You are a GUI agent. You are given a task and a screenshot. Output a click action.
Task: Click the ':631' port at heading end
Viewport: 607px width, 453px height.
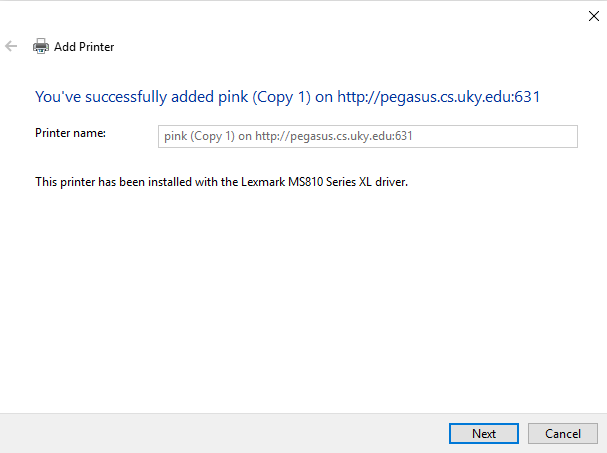point(526,97)
